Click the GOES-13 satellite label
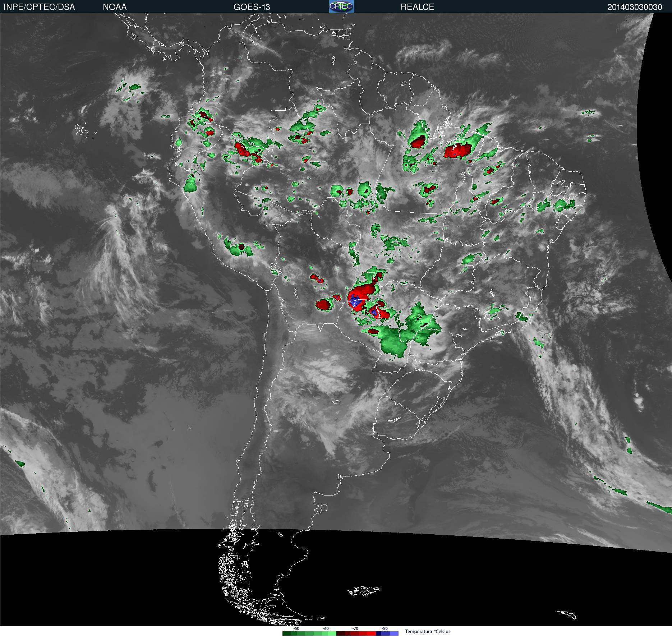This screenshot has height=636, width=672. click(x=252, y=7)
